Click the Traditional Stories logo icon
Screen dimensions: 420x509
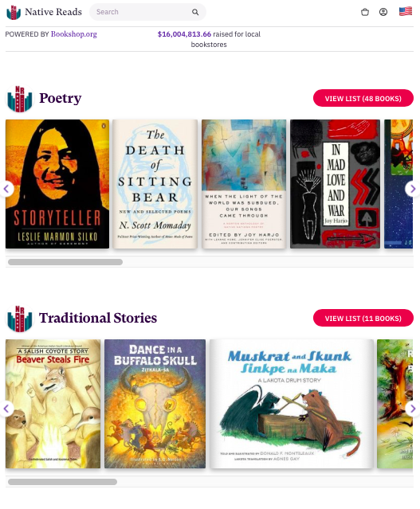[x=19, y=318]
